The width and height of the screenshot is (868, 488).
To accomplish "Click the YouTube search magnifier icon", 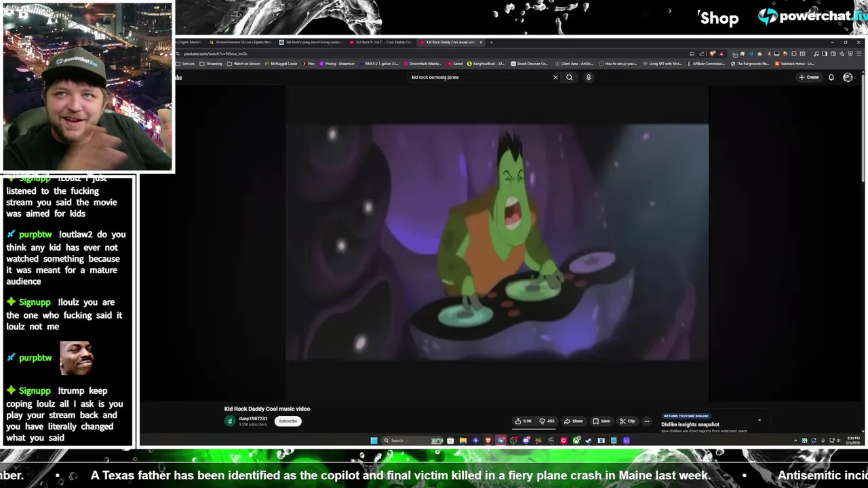I will pyautogui.click(x=569, y=77).
